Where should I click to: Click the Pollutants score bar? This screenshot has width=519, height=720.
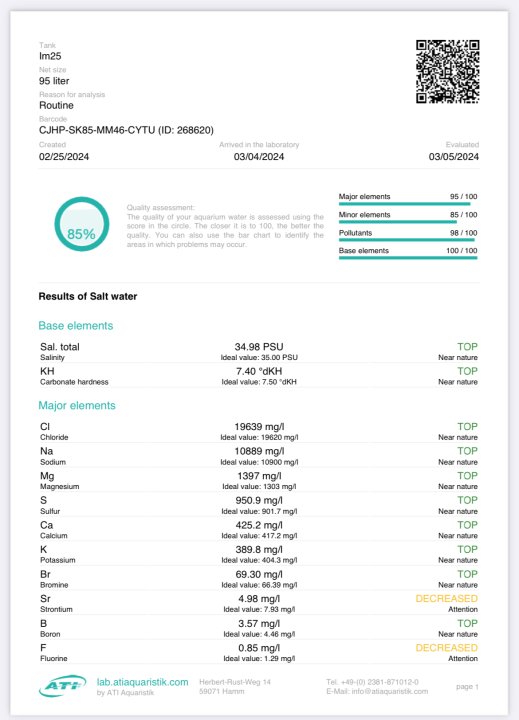tap(406, 240)
